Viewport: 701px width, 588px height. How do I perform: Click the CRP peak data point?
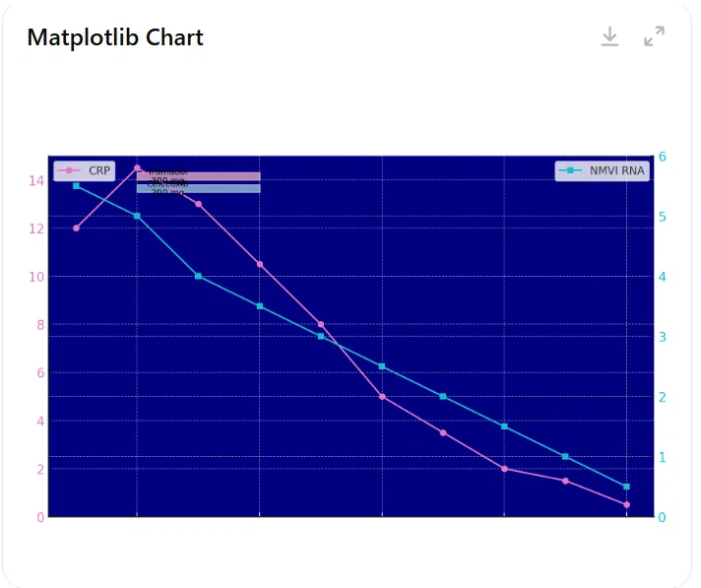coord(137,168)
